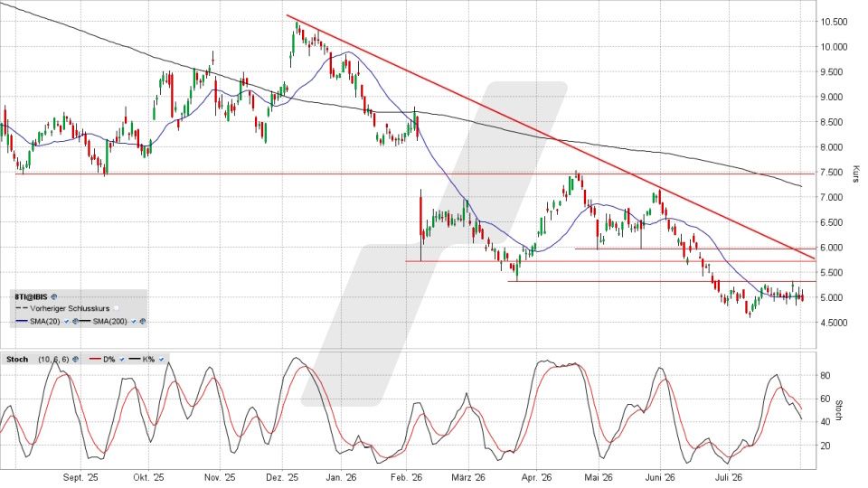Select the Juli '26 time axis label
This screenshot has width=868, height=488.
coord(729,477)
